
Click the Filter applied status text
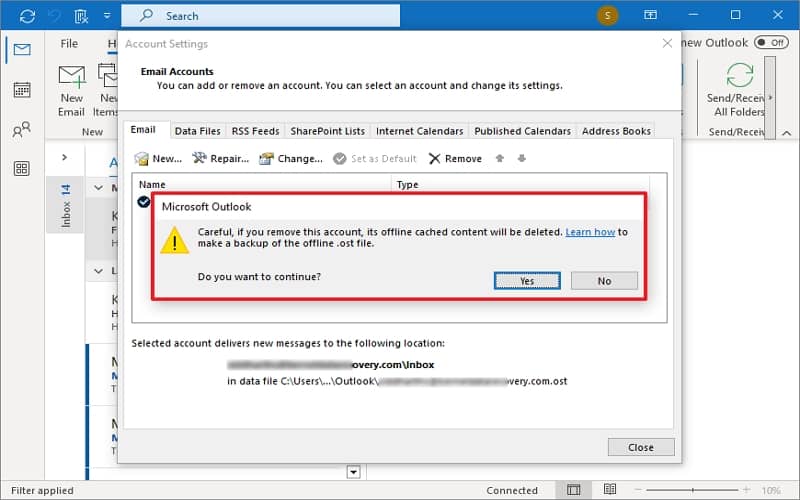click(x=42, y=490)
